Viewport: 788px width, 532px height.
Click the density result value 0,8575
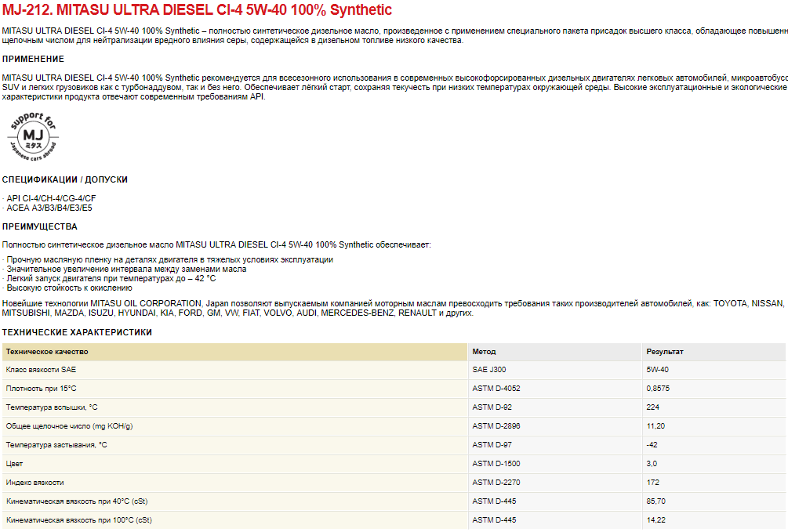pyautogui.click(x=659, y=388)
